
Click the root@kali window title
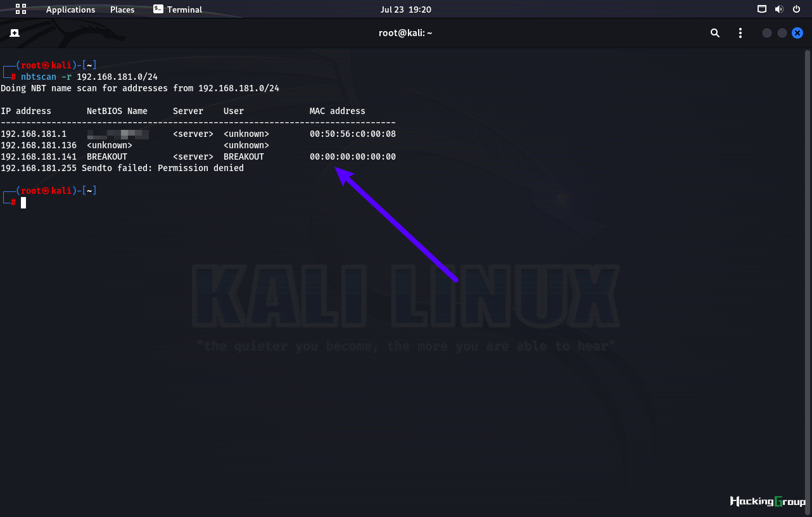coord(405,33)
